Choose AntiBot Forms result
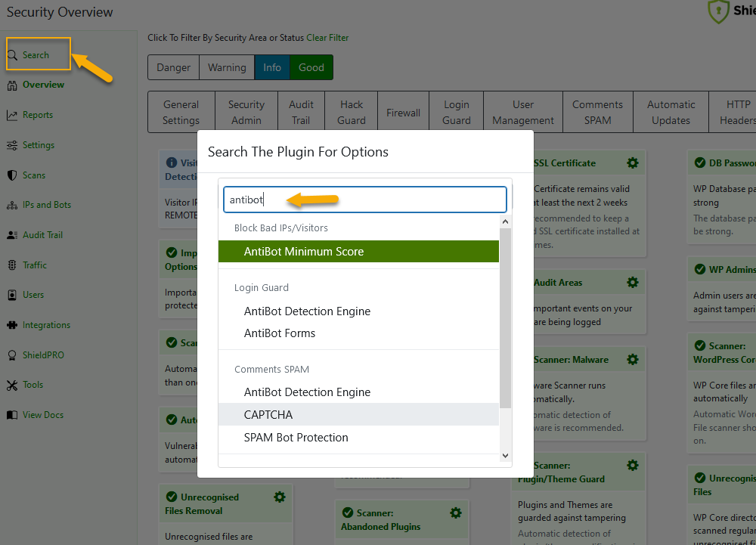This screenshot has width=756, height=545. 358,333
